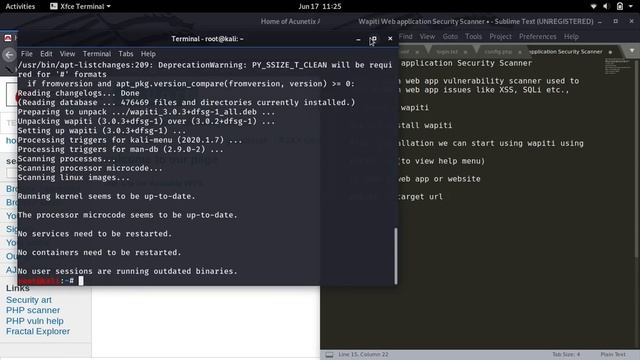Image resolution: width=640 pixels, height=360 pixels.
Task: Click 'No containers need to be restarted.' line
Action: [99, 253]
